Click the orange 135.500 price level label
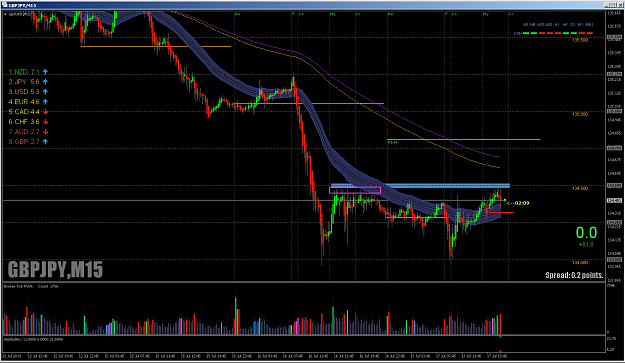 [580, 40]
